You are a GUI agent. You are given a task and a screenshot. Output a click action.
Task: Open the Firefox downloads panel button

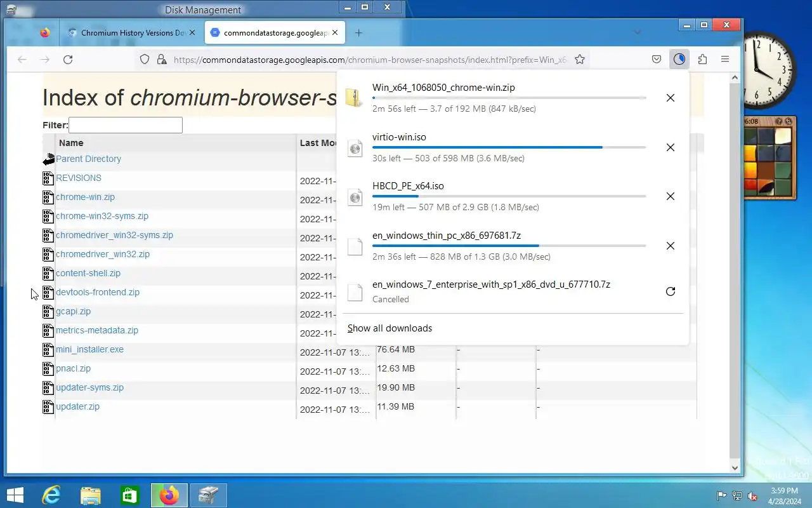pos(679,59)
